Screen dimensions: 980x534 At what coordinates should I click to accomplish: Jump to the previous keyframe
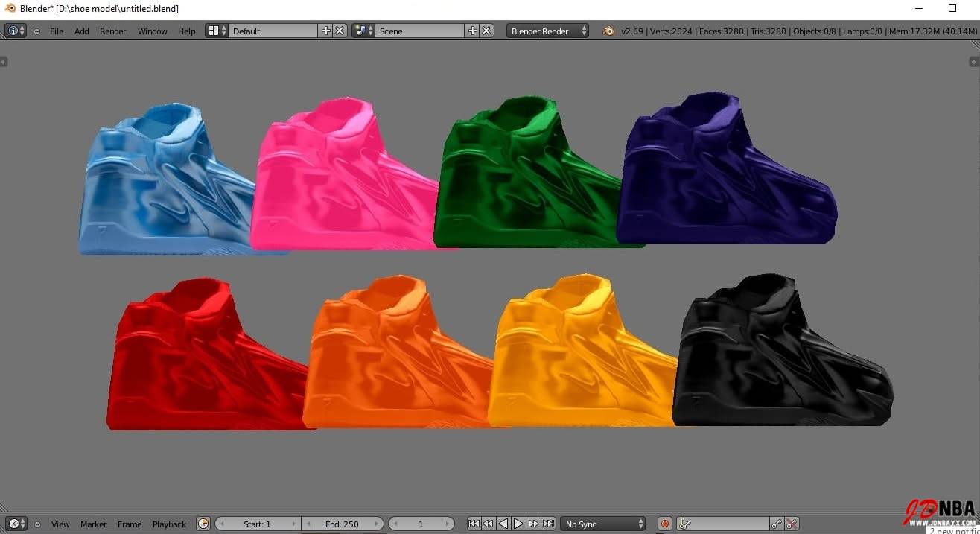point(489,524)
